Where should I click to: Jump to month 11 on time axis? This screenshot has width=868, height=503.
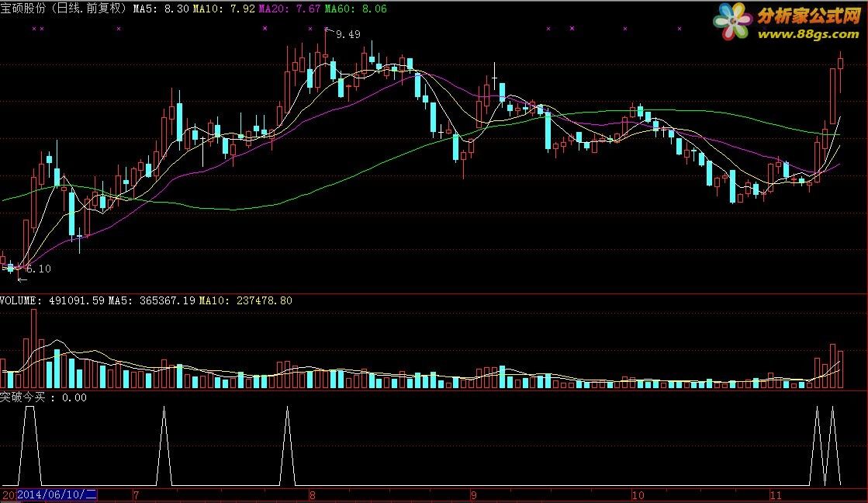point(776,495)
